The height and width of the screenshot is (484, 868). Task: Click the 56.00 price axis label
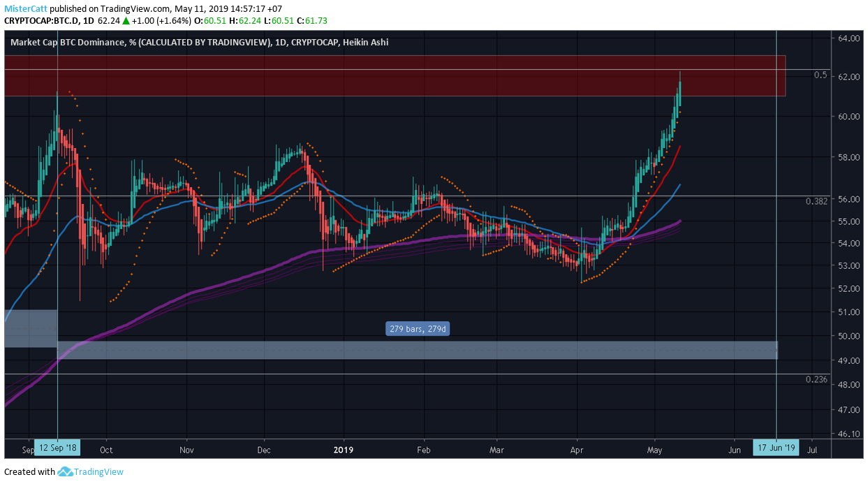click(x=849, y=199)
